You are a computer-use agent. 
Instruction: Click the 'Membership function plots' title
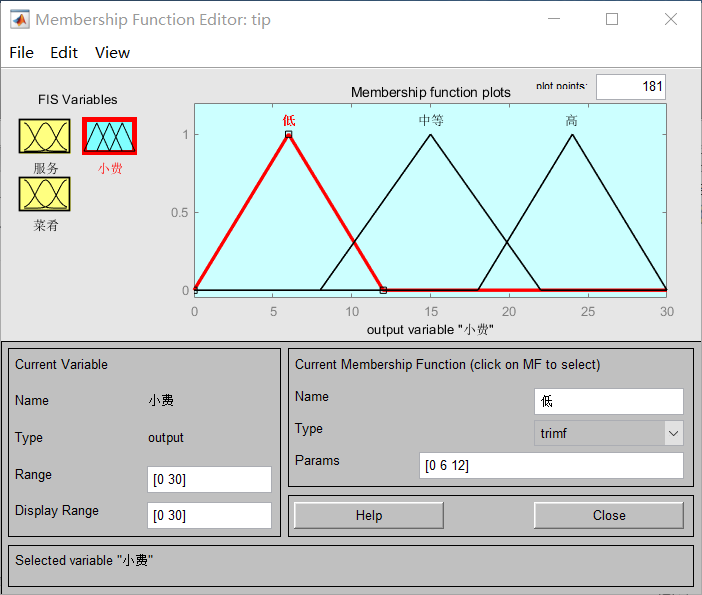430,92
